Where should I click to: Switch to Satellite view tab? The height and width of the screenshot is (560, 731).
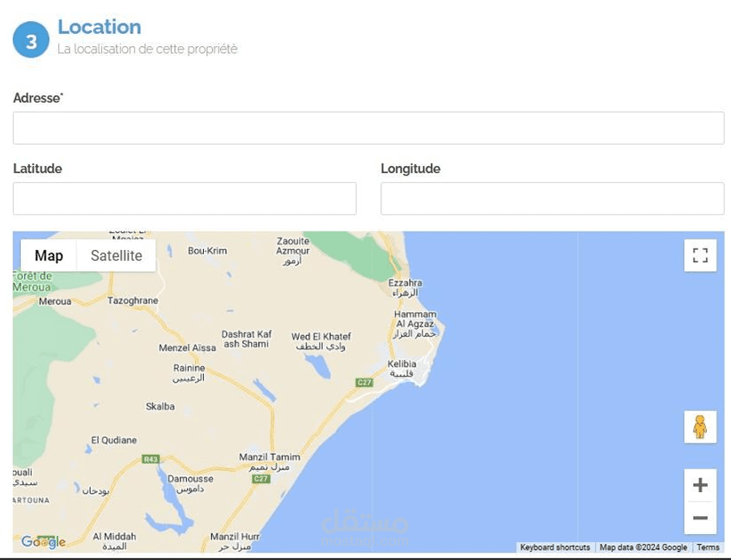point(116,255)
